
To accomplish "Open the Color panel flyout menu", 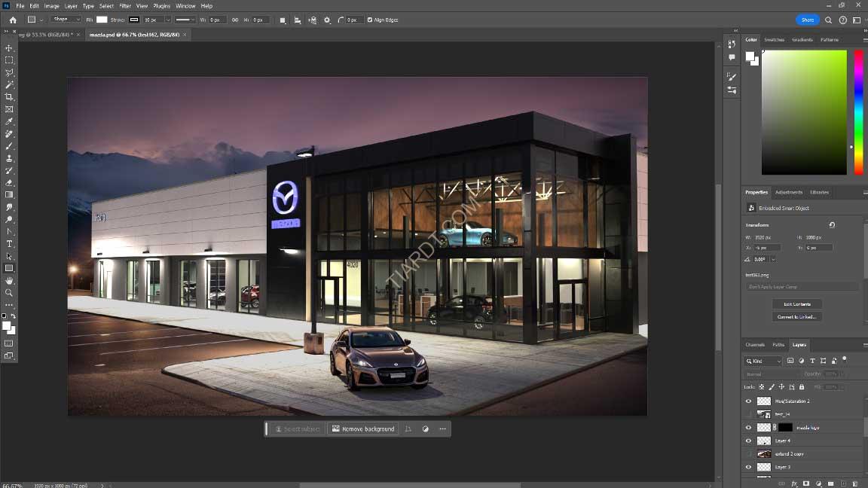I will pos(865,40).
